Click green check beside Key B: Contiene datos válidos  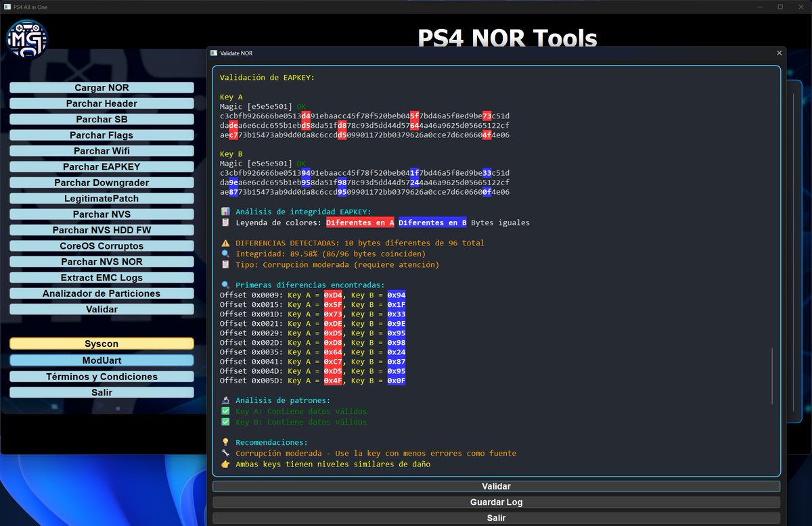click(x=225, y=422)
